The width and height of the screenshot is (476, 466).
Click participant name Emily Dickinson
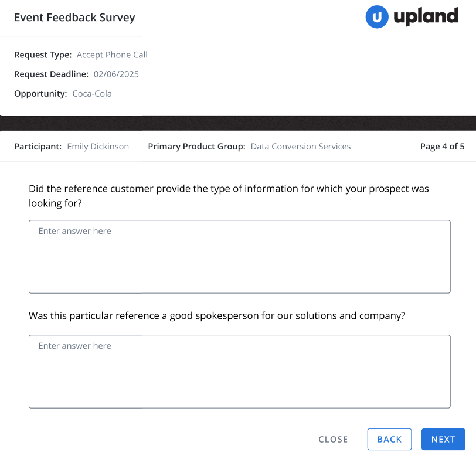(98, 147)
